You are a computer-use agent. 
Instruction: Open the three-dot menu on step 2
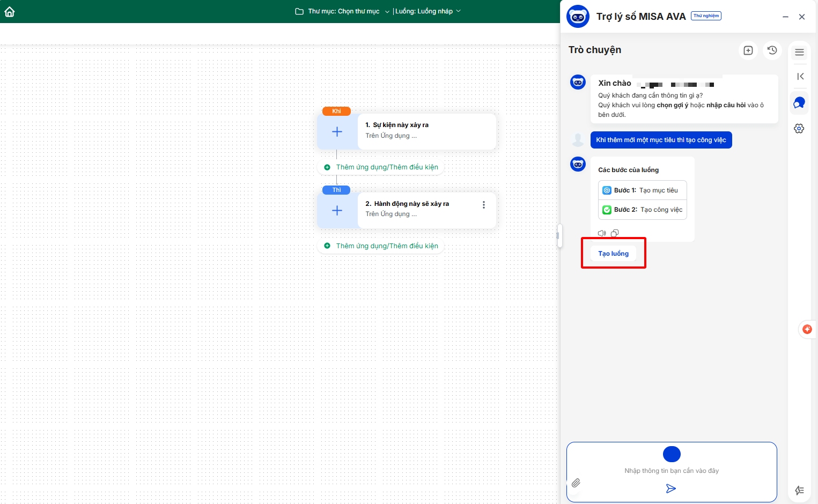click(484, 205)
